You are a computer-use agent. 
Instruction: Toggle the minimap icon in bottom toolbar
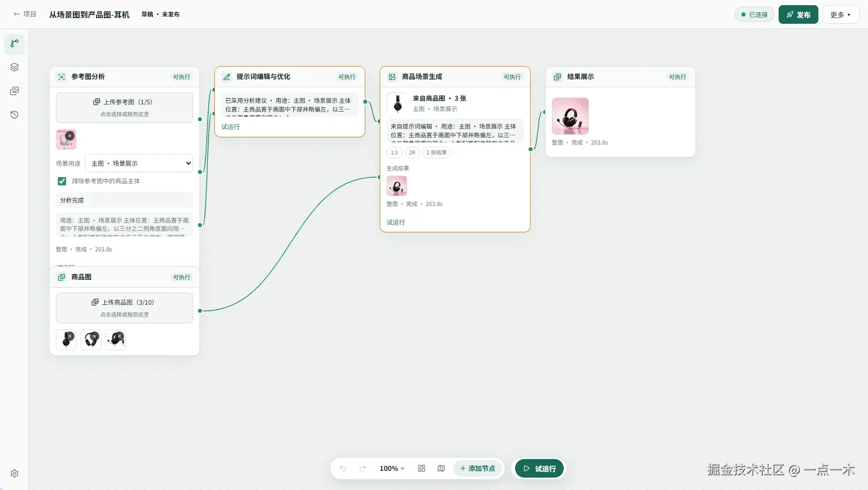441,468
